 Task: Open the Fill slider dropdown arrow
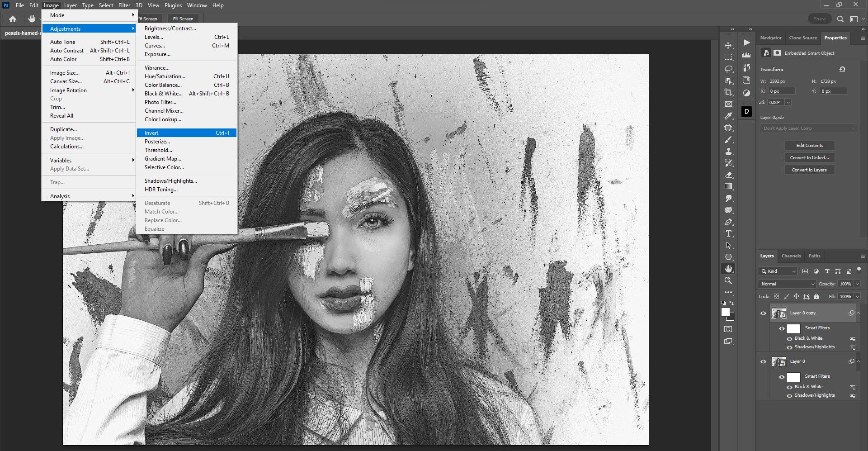coord(857,296)
